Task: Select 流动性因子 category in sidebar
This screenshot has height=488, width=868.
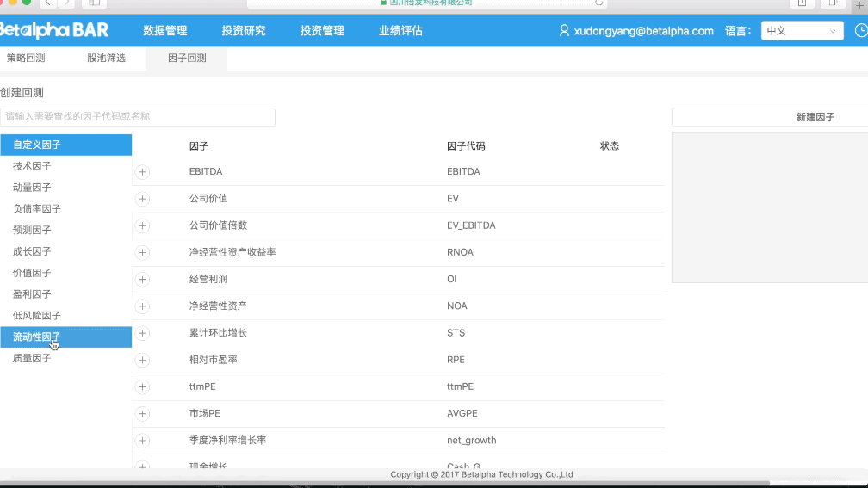Action: click(x=37, y=337)
